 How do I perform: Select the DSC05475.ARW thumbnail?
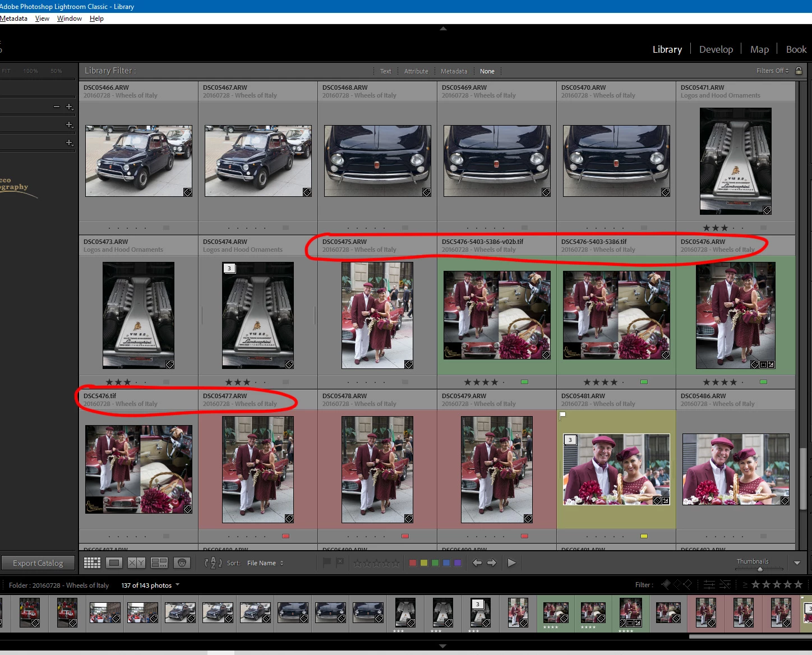pos(377,315)
